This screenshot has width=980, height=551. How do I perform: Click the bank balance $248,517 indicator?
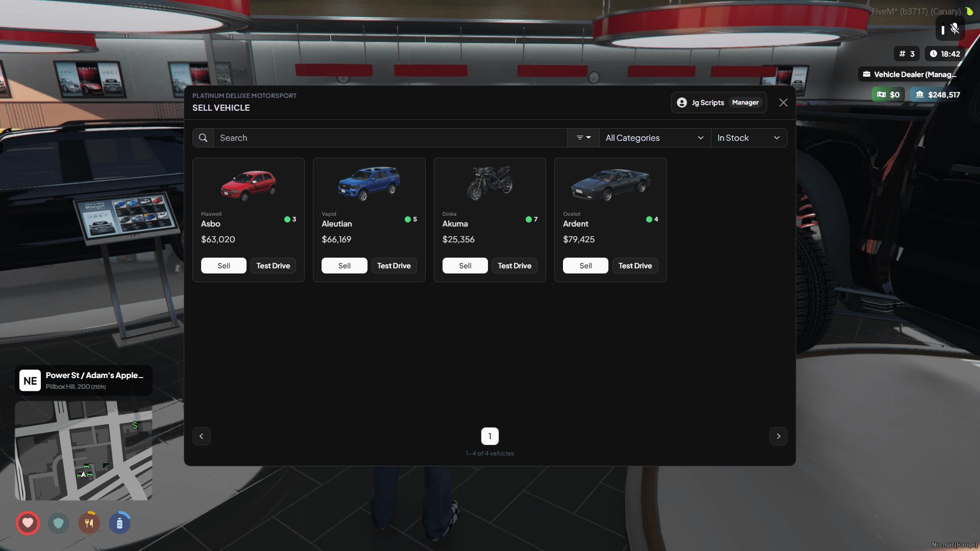click(x=938, y=94)
